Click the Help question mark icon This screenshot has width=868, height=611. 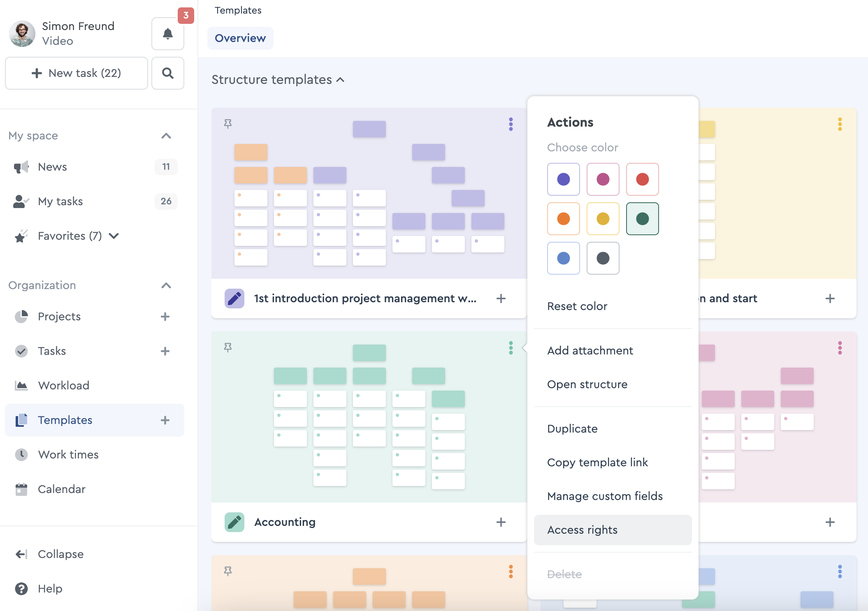tap(21, 589)
